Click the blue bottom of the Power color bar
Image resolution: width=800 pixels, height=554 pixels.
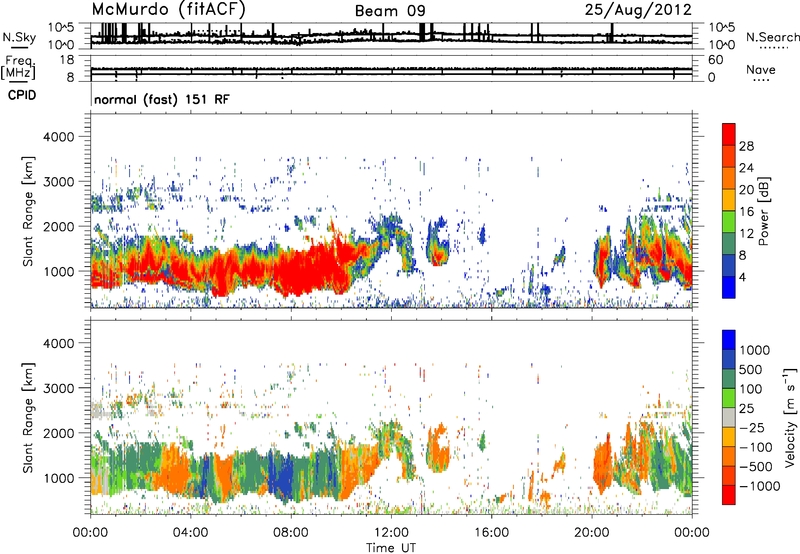(729, 287)
